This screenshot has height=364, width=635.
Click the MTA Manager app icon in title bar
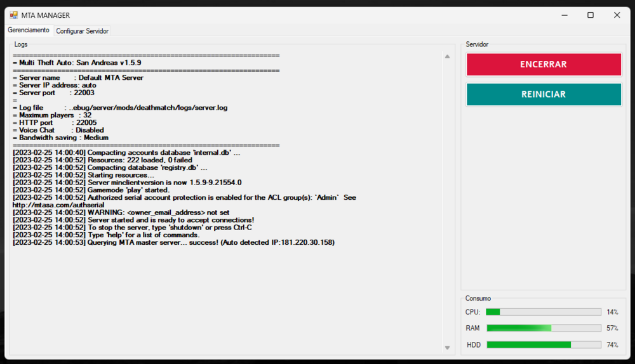(x=14, y=15)
